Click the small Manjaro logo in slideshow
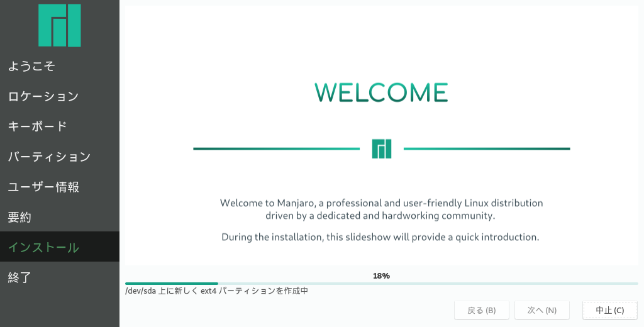 pos(382,148)
